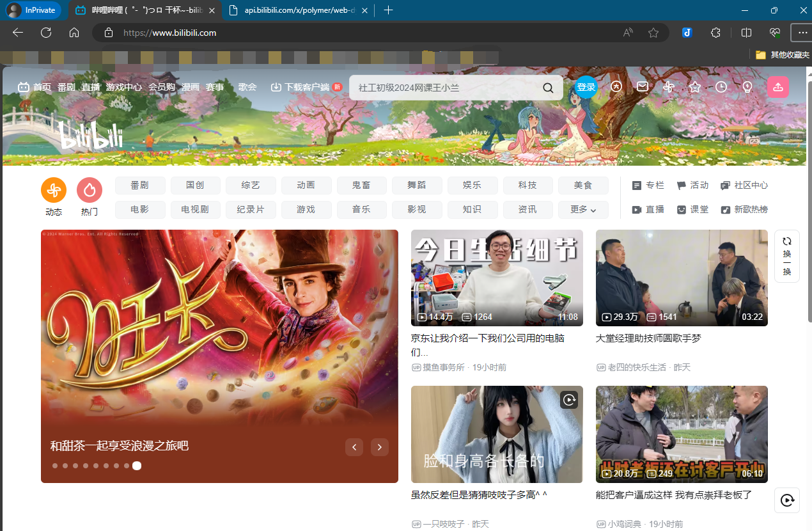
Task: Open the 今日生活细节 video thumbnail
Action: [497, 278]
